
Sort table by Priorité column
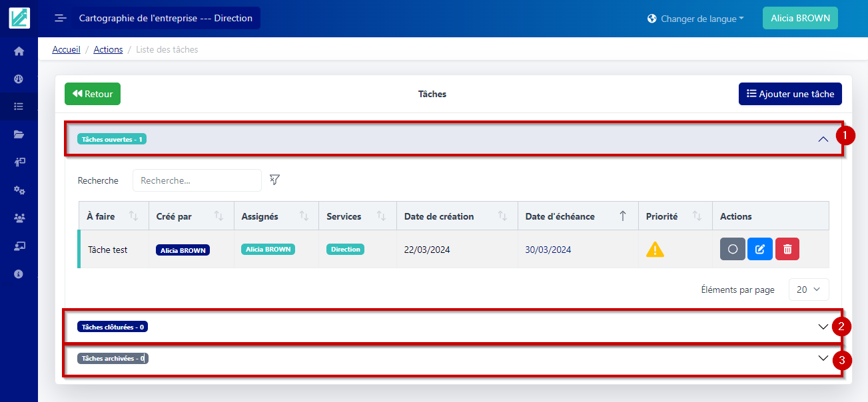pyautogui.click(x=697, y=216)
